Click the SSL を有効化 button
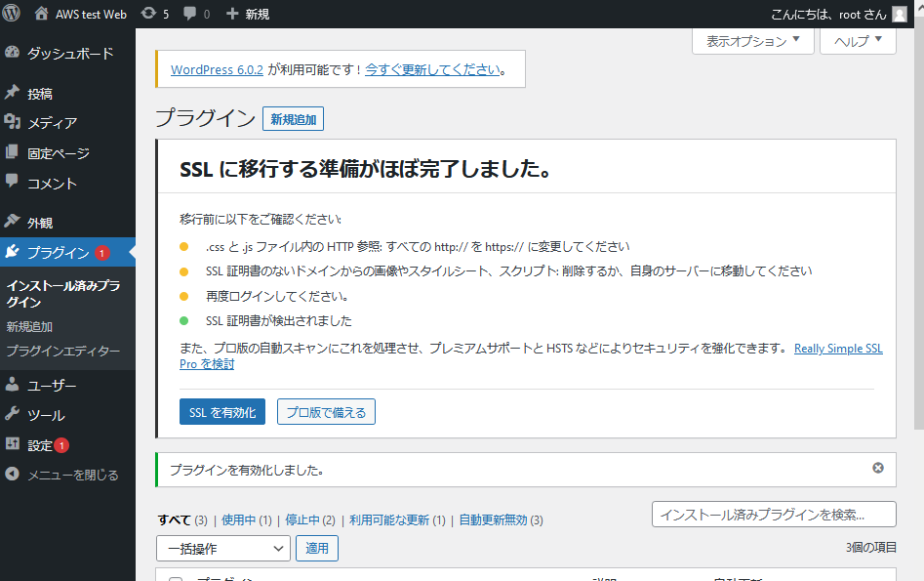The height and width of the screenshot is (581, 924). [222, 412]
